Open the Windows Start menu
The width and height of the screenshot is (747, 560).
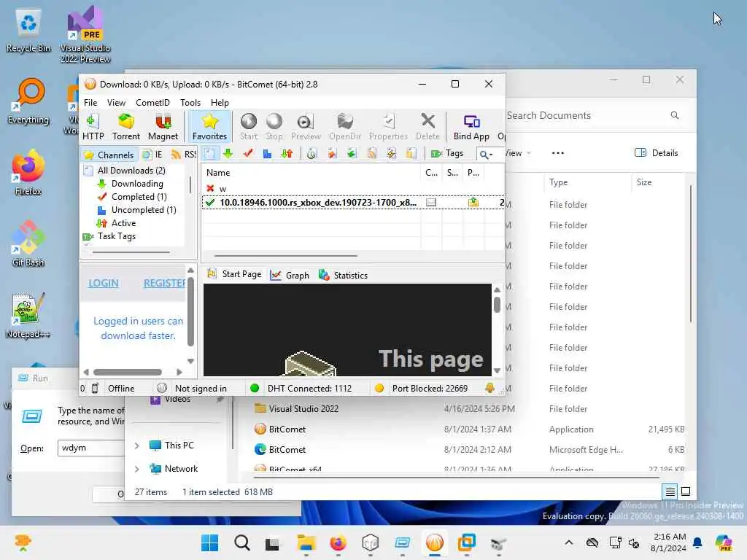(x=209, y=542)
